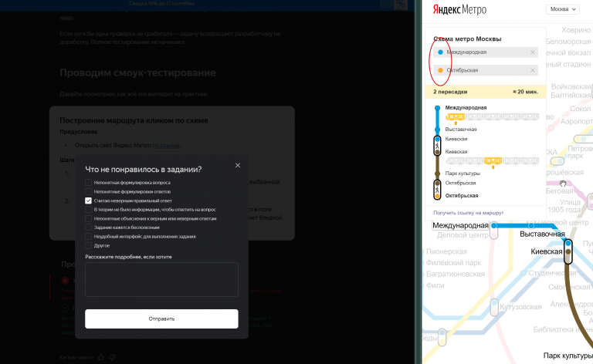Check 'В теории не было информации' checkbox

pos(89,210)
